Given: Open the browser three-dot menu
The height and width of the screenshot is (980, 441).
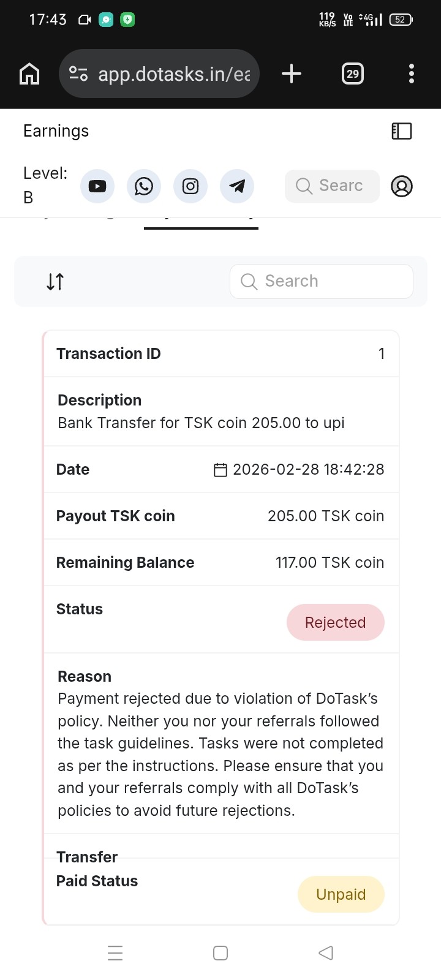Looking at the screenshot, I should coord(412,74).
